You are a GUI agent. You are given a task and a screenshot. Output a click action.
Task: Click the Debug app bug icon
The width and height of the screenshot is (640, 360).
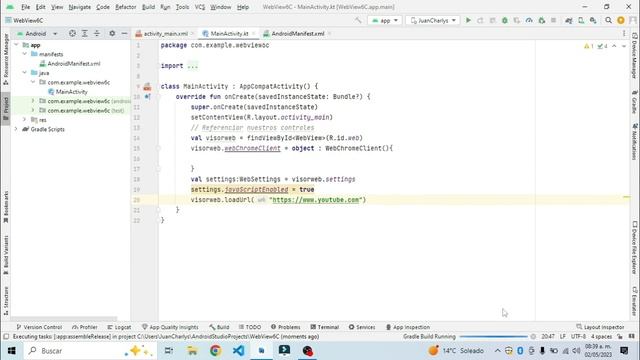[505, 20]
